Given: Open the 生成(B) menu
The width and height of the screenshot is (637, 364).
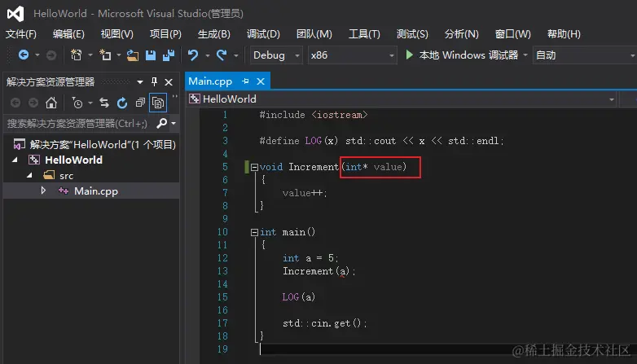Looking at the screenshot, I should (x=213, y=34).
